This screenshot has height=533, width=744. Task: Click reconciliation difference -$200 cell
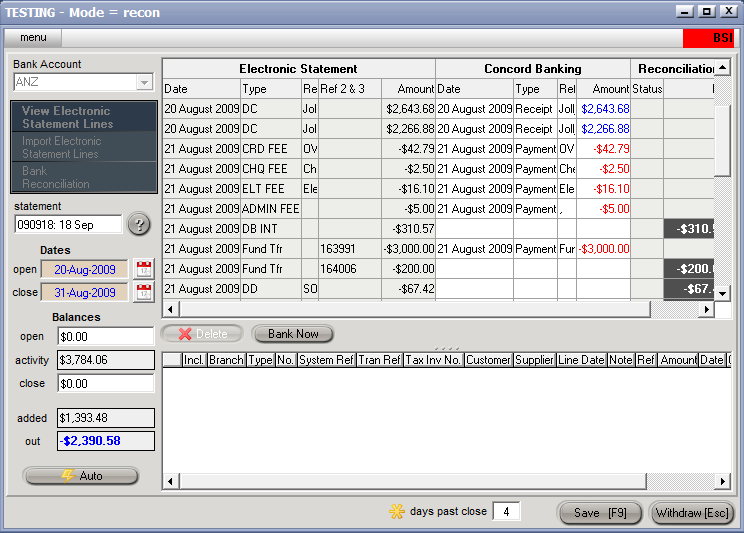tap(689, 269)
